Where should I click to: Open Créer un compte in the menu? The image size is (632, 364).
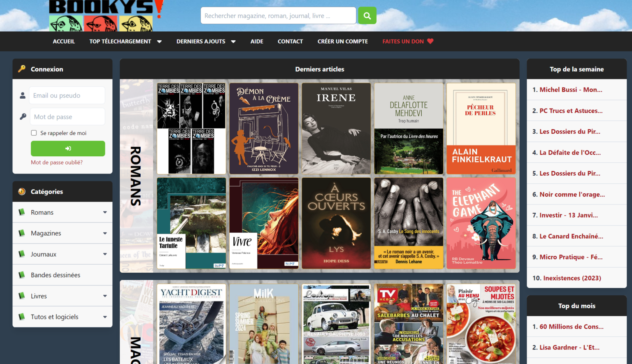tap(343, 41)
